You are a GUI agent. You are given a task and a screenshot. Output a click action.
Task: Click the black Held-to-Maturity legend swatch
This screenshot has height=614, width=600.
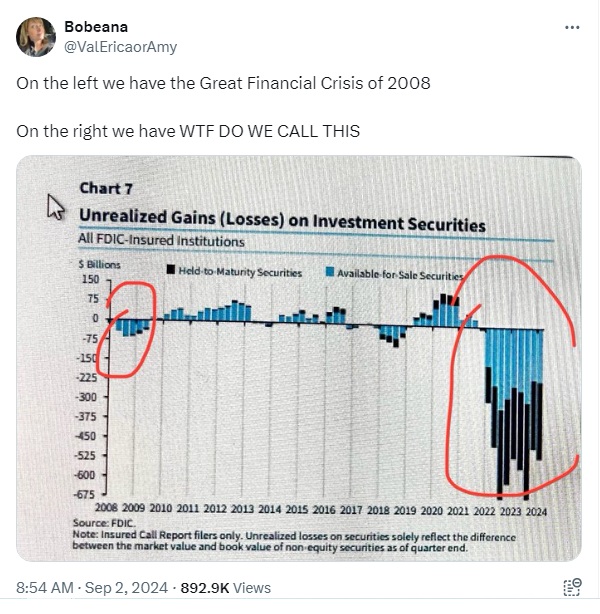coord(171,269)
